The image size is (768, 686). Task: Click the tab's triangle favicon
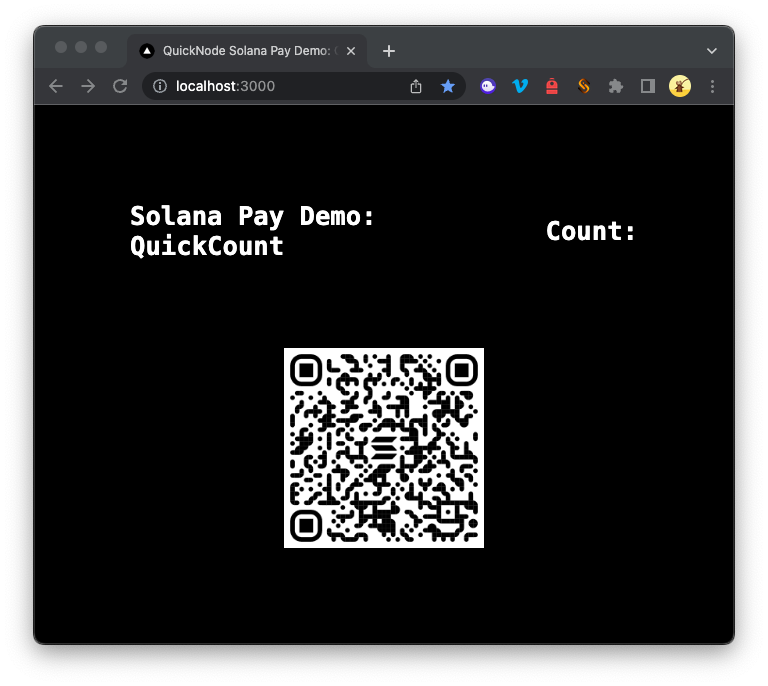point(147,51)
